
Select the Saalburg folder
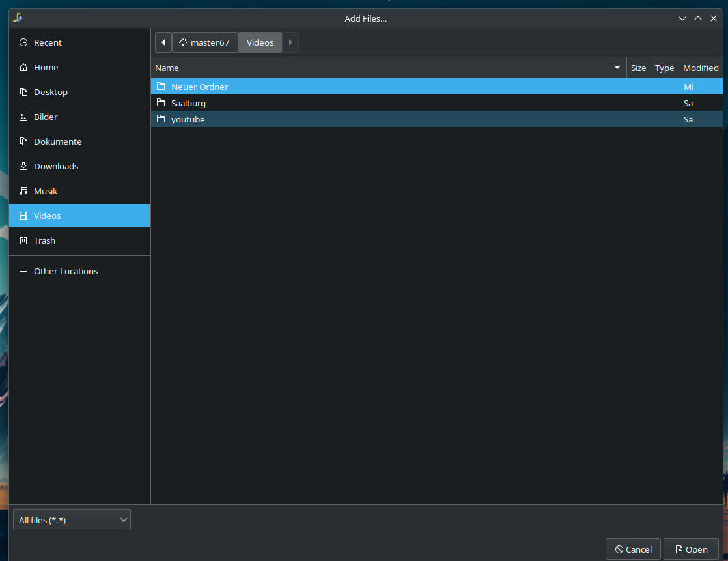[x=437, y=103]
